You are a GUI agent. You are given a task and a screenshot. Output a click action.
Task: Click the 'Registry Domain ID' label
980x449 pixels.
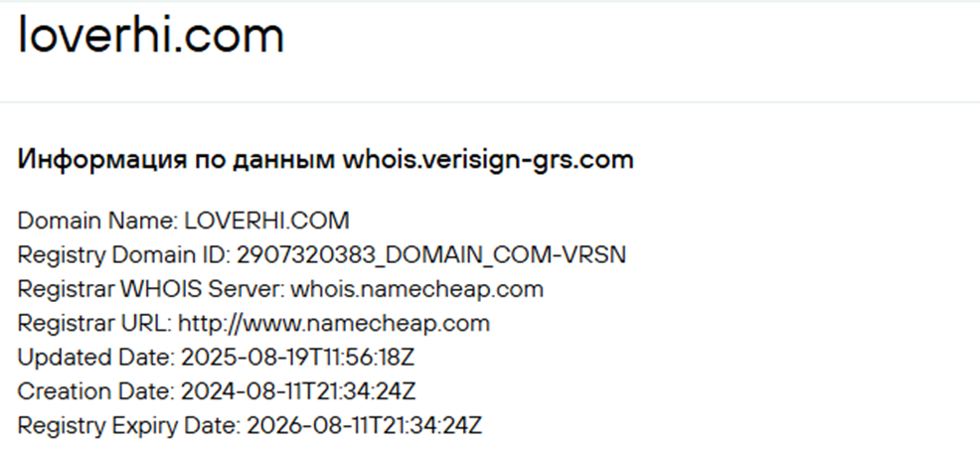point(124,254)
